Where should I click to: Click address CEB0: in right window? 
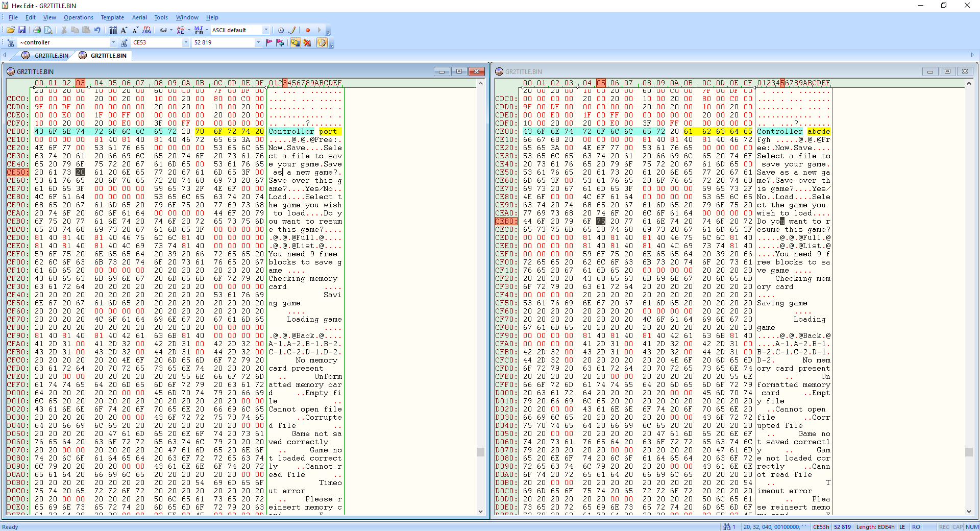click(x=506, y=221)
